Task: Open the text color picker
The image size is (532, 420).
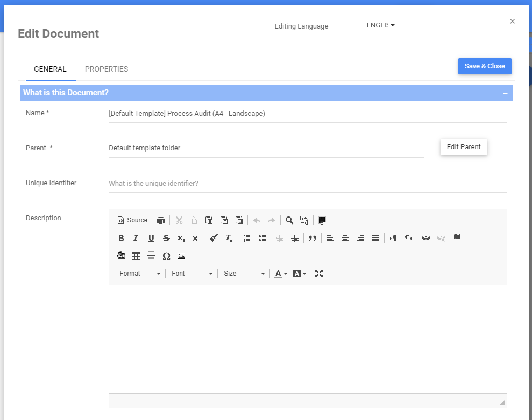Action: point(281,274)
